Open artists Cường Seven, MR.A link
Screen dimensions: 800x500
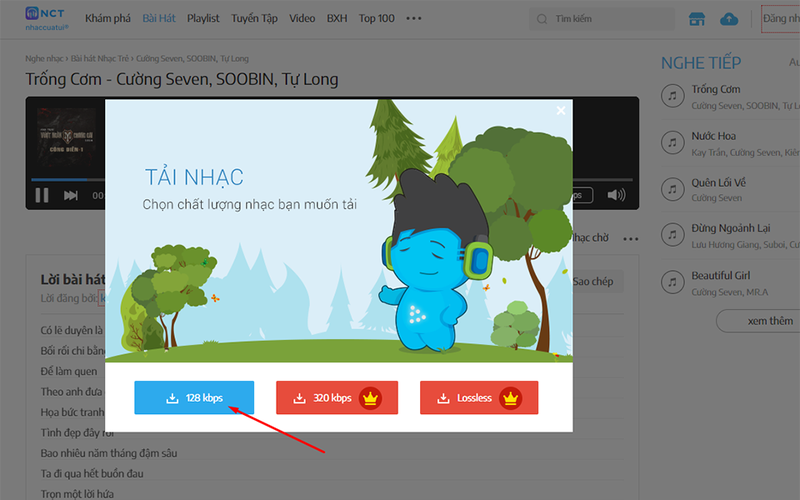[x=730, y=292]
